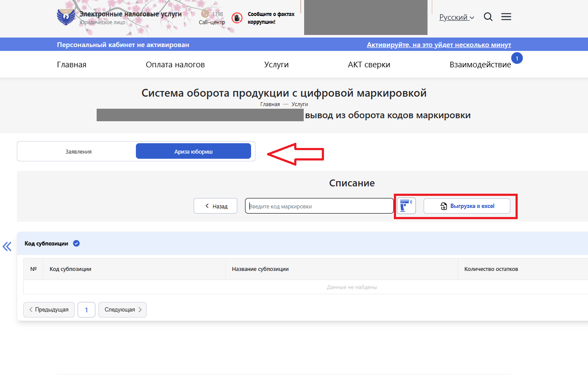
Task: Focus the marking code input field
Action: pos(319,206)
